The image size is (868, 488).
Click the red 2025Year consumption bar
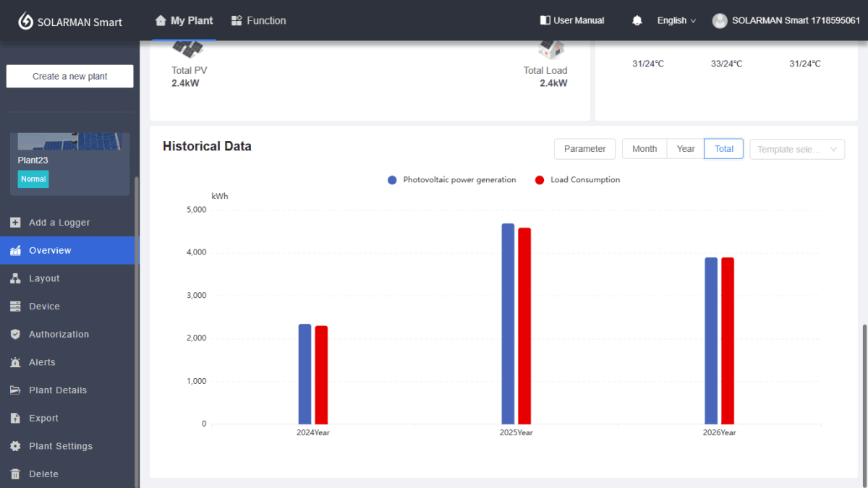point(524,326)
